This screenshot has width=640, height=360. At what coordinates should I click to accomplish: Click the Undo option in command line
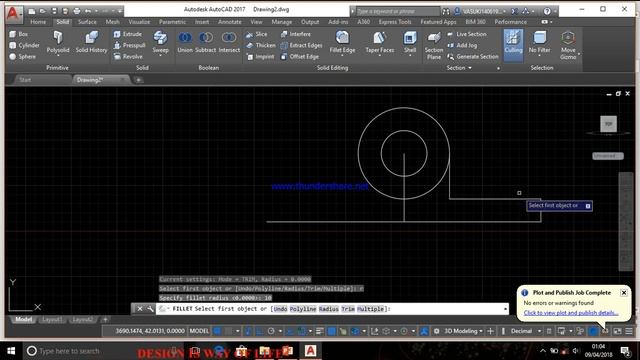(x=280, y=309)
